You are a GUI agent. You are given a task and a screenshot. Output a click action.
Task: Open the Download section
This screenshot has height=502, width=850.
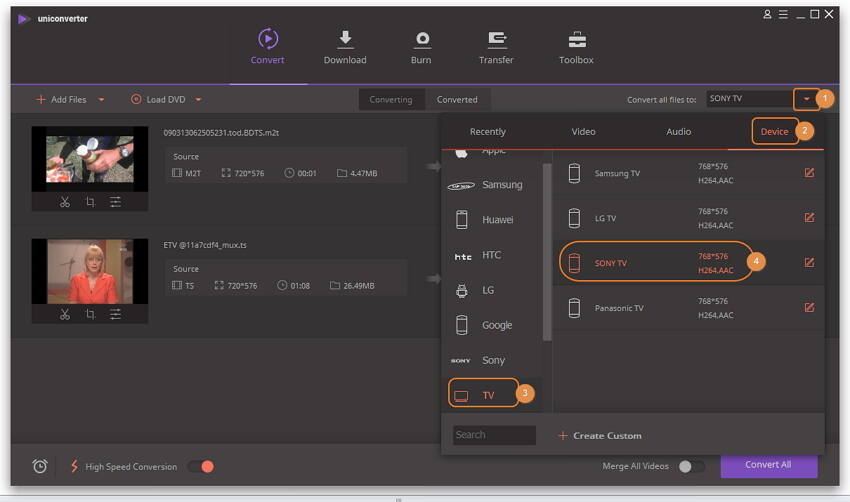coord(345,47)
